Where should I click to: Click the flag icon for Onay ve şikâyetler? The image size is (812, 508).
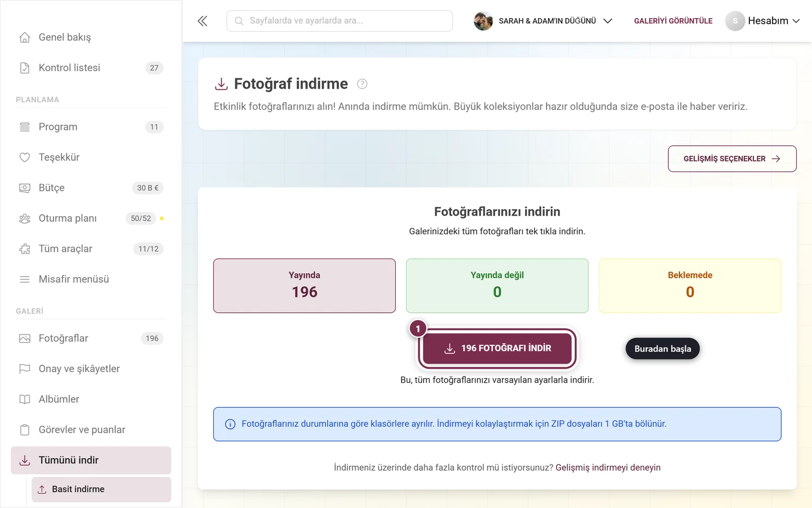[x=25, y=369]
